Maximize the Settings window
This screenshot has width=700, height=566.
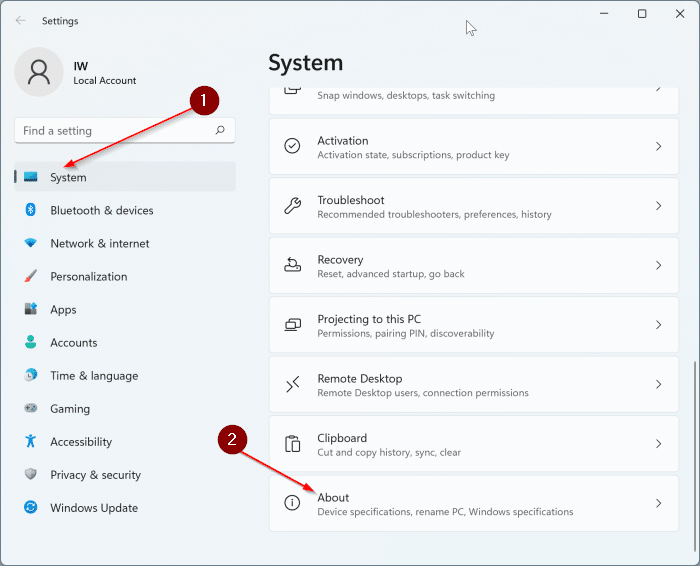(x=642, y=14)
